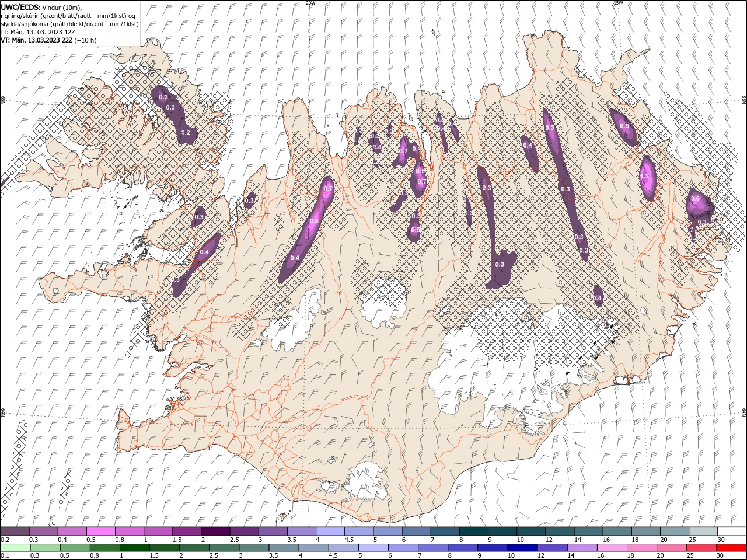Image resolution: width=747 pixels, height=560 pixels.
Task: Pick the palest green swatch after 0.1, lower legend
Action: (x=15, y=548)
